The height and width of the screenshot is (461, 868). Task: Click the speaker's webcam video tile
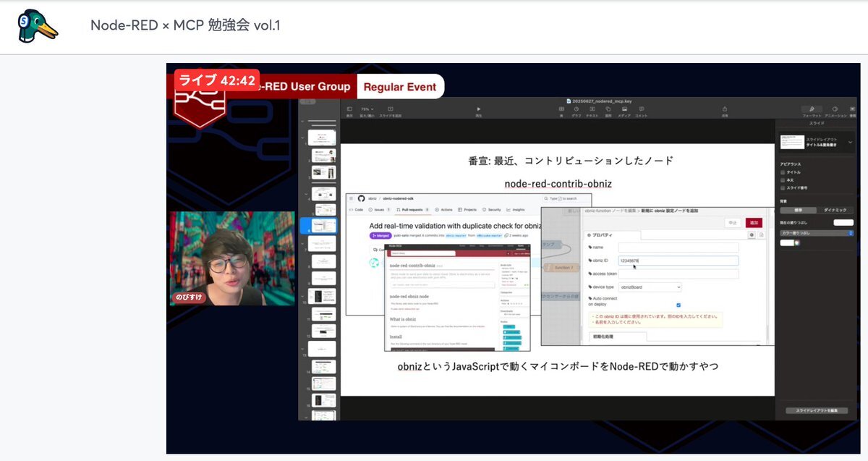pos(232,258)
